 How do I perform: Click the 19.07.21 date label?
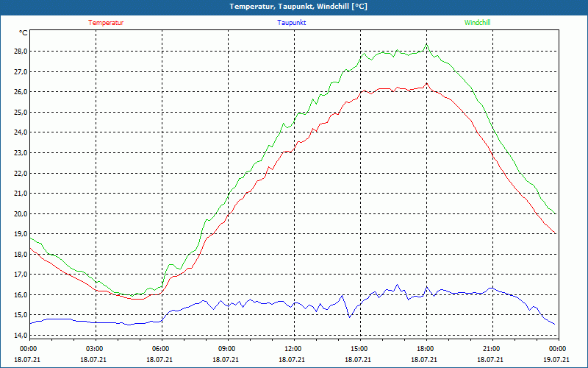point(556,359)
